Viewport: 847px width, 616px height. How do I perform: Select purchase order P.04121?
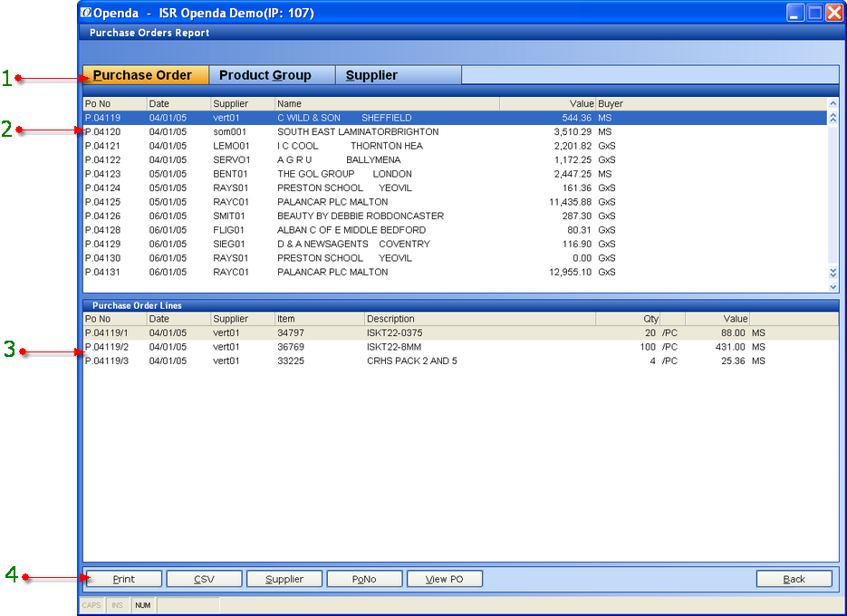(455, 146)
